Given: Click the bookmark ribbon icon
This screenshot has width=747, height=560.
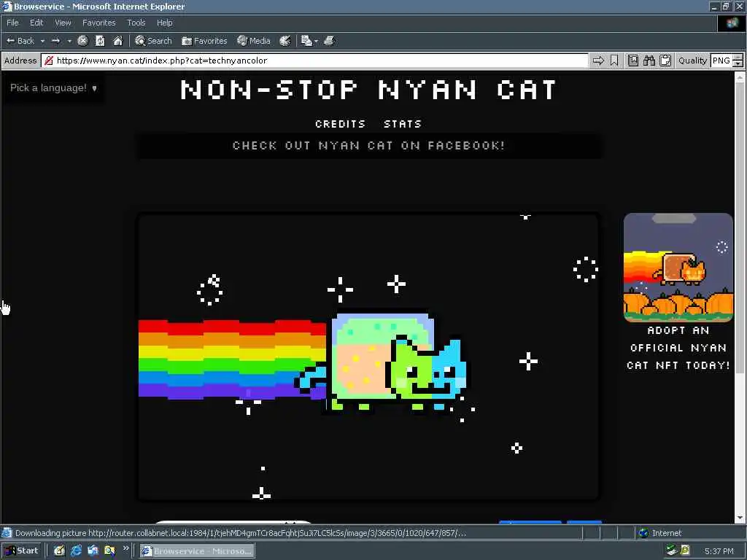Looking at the screenshot, I should 614,61.
